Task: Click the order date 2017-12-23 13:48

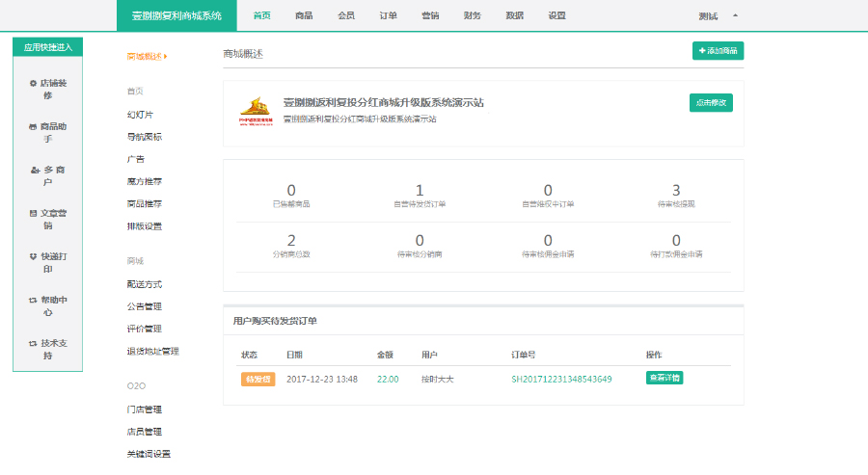Action: click(x=322, y=380)
